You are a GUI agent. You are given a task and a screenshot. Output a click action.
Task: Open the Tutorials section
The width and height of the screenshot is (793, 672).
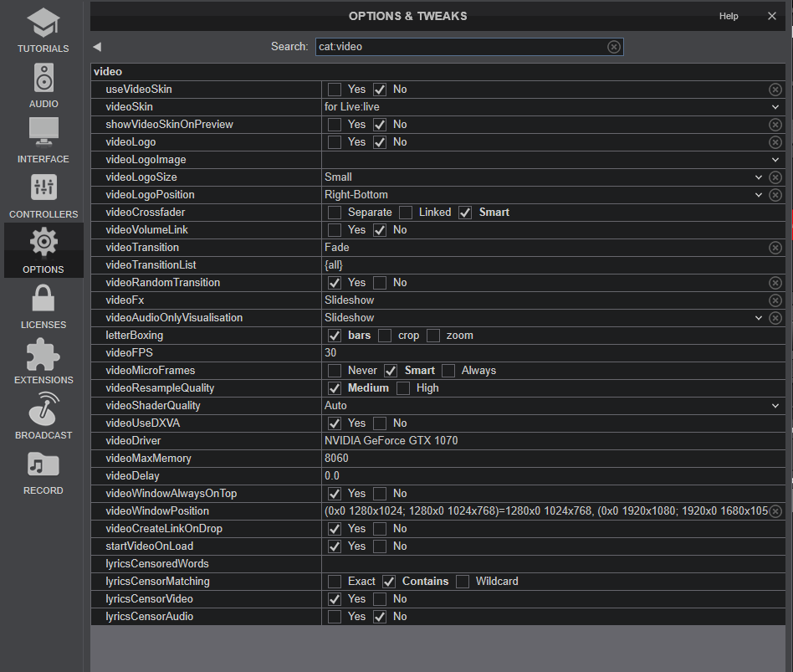point(43,31)
